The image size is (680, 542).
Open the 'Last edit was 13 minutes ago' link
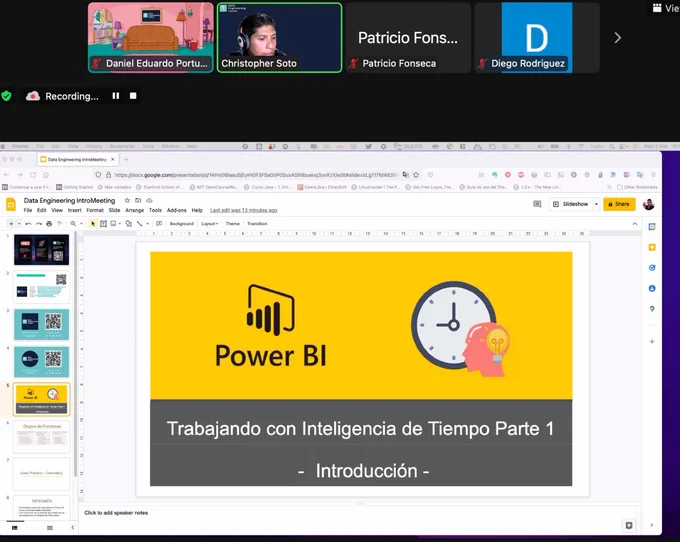coord(244,210)
